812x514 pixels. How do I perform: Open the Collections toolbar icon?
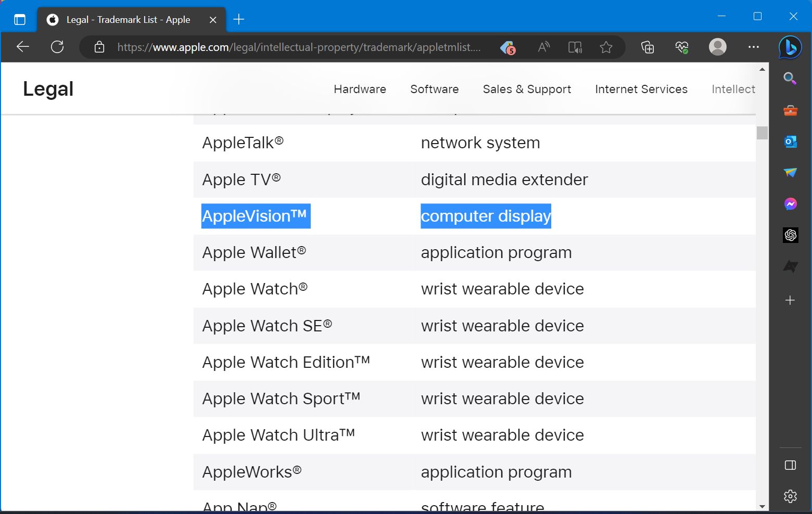pyautogui.click(x=648, y=47)
